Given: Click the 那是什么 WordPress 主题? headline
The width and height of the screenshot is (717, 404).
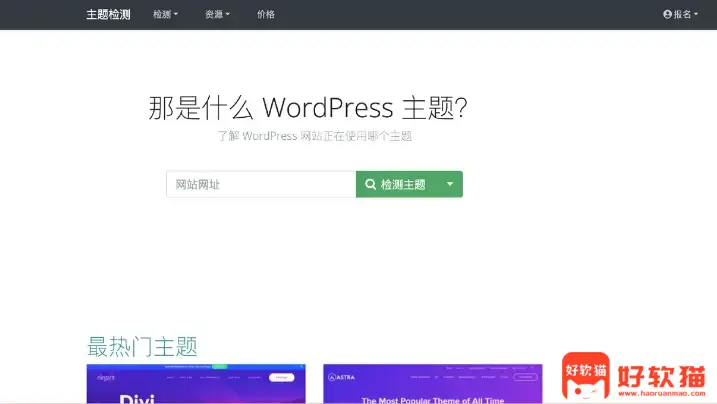Looking at the screenshot, I should tap(308, 108).
